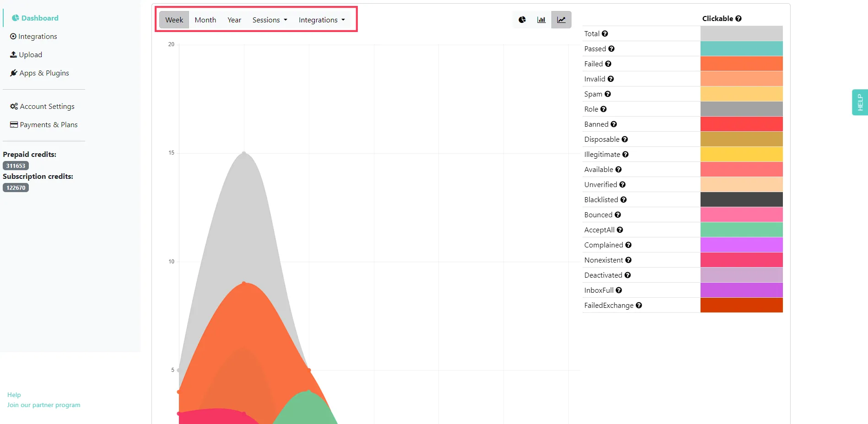Open Apps & Plugins
Screen dimensions: 868x424
(39, 73)
